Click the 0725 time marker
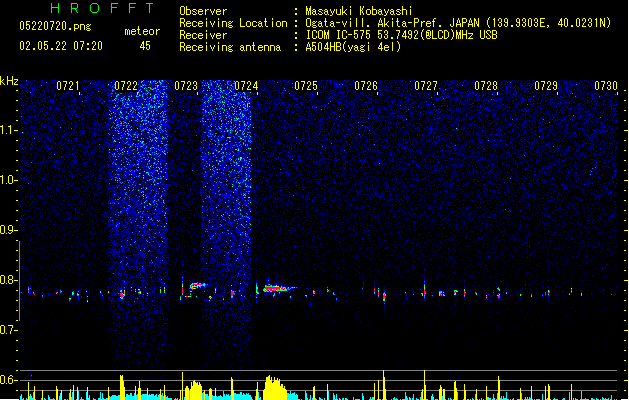629x400 pixels. click(306, 86)
